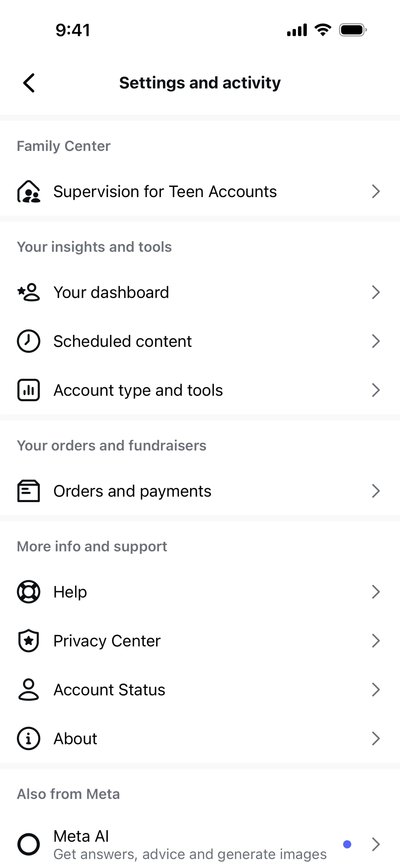Expand the Supervision for Teen Accounts chevron

pos(376,191)
